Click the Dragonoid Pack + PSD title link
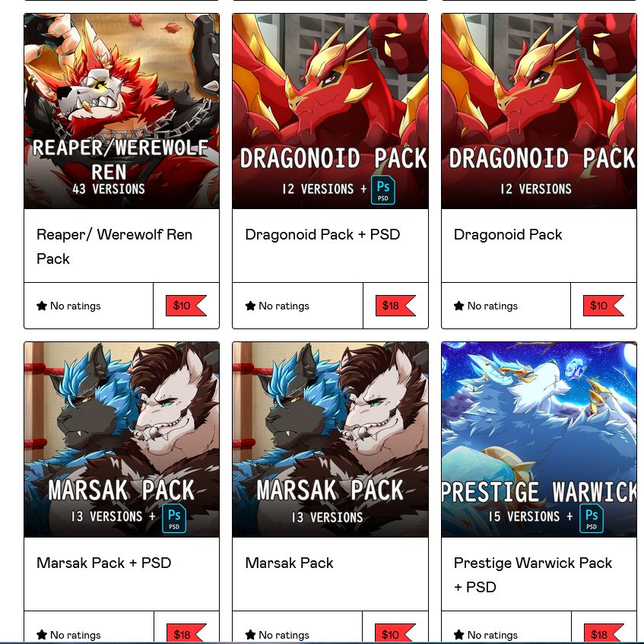The width and height of the screenshot is (644, 644). (x=322, y=234)
